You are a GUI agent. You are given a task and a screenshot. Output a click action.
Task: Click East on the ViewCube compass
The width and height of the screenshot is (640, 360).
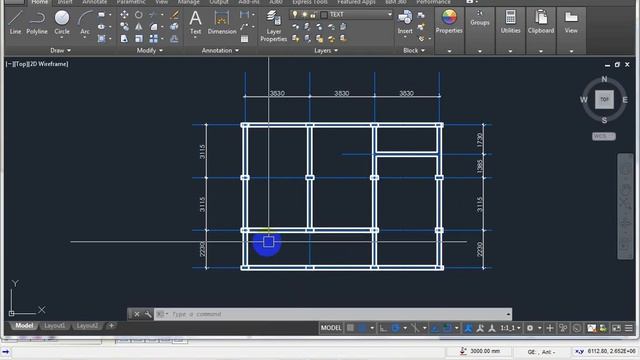coord(625,100)
